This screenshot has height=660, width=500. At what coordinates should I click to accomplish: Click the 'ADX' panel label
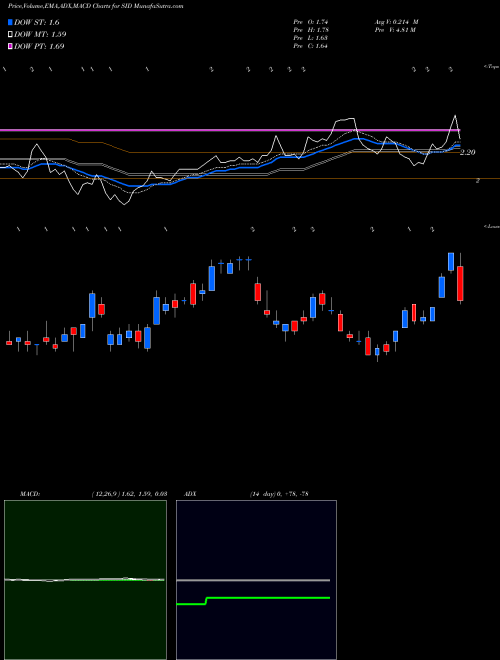[191, 494]
